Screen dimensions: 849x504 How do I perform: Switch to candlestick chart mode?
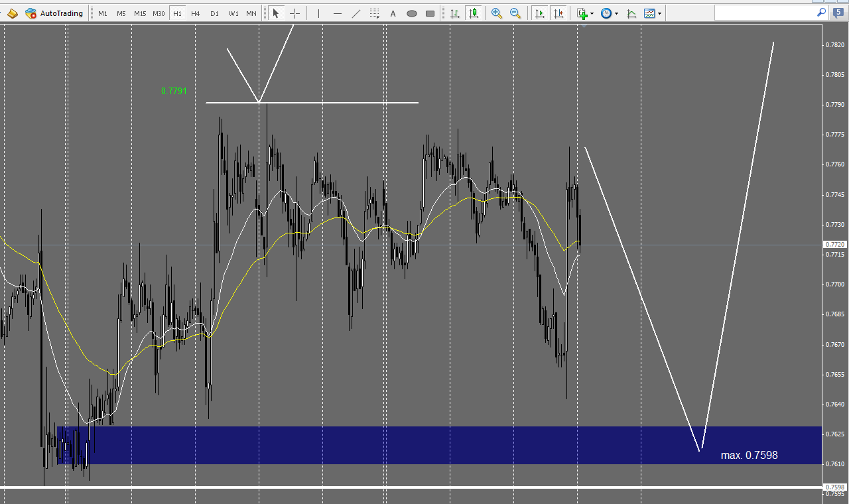(474, 13)
